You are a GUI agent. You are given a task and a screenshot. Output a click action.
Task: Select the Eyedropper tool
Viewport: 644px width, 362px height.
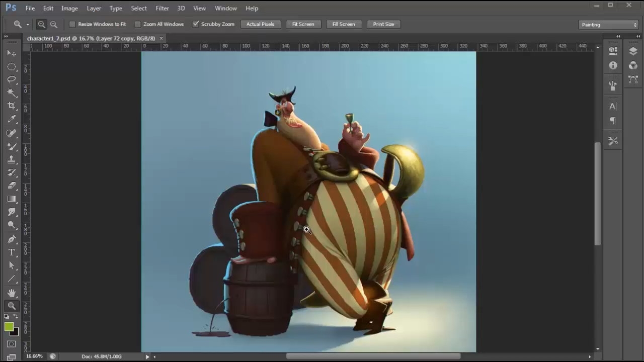click(12, 119)
